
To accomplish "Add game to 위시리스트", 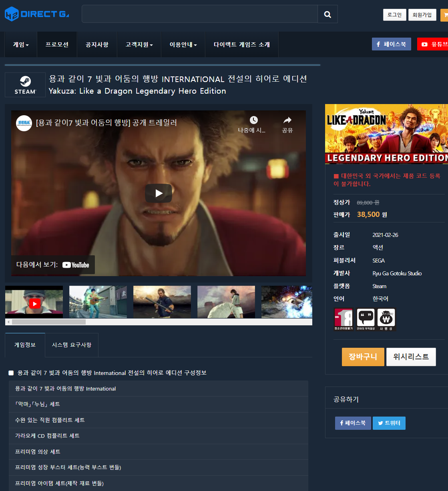I will (411, 357).
